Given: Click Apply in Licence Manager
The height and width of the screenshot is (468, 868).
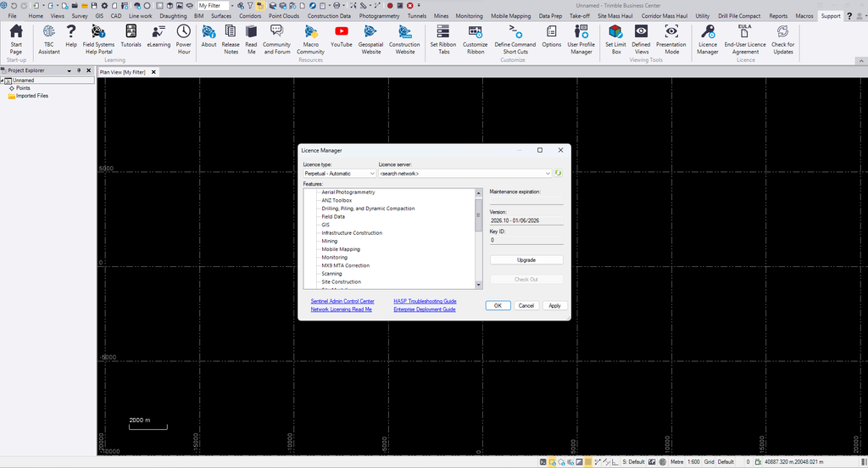Looking at the screenshot, I should (x=554, y=306).
